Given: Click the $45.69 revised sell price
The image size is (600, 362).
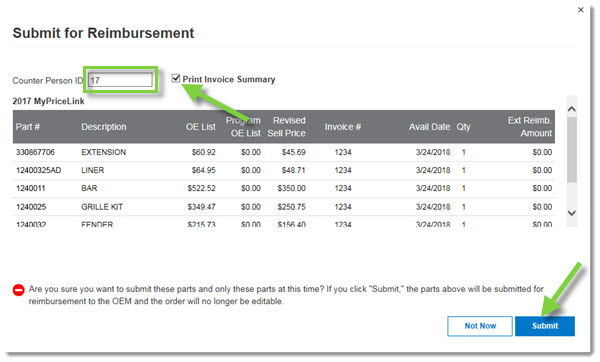Looking at the screenshot, I should tap(293, 152).
